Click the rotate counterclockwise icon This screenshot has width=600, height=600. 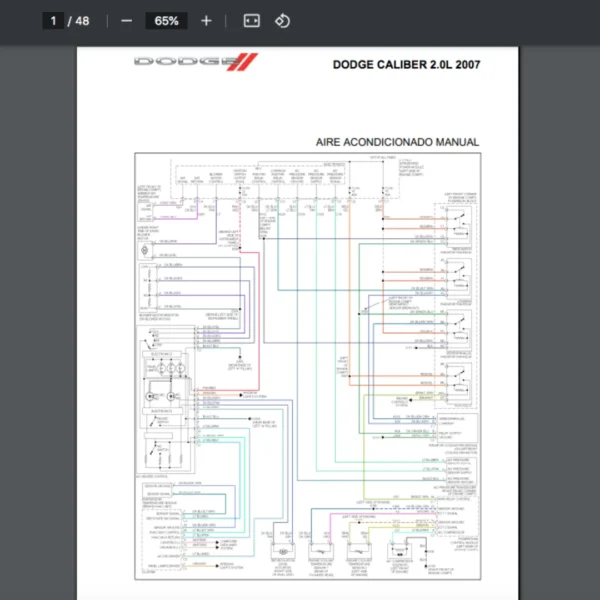tap(282, 21)
